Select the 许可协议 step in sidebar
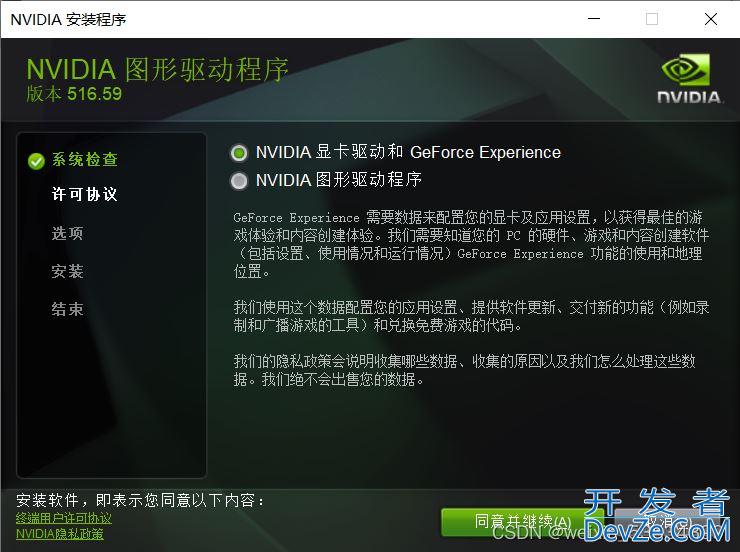Image resolution: width=740 pixels, height=552 pixels. pos(85,194)
